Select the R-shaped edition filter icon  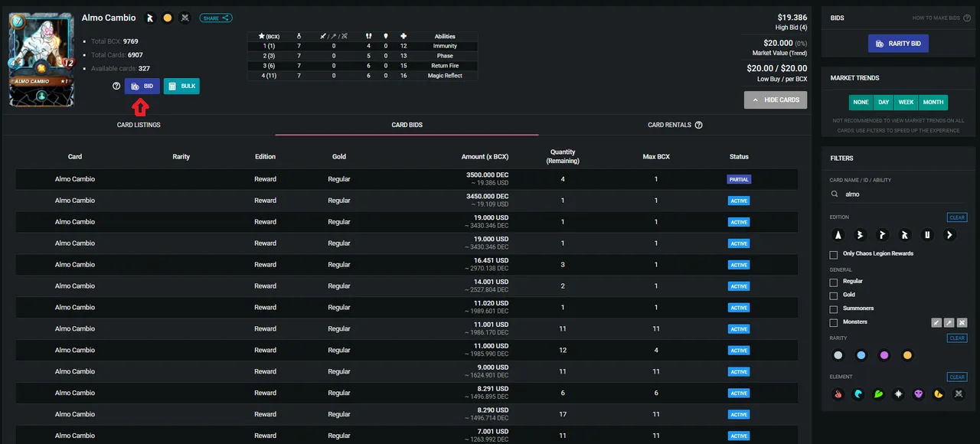tap(905, 234)
